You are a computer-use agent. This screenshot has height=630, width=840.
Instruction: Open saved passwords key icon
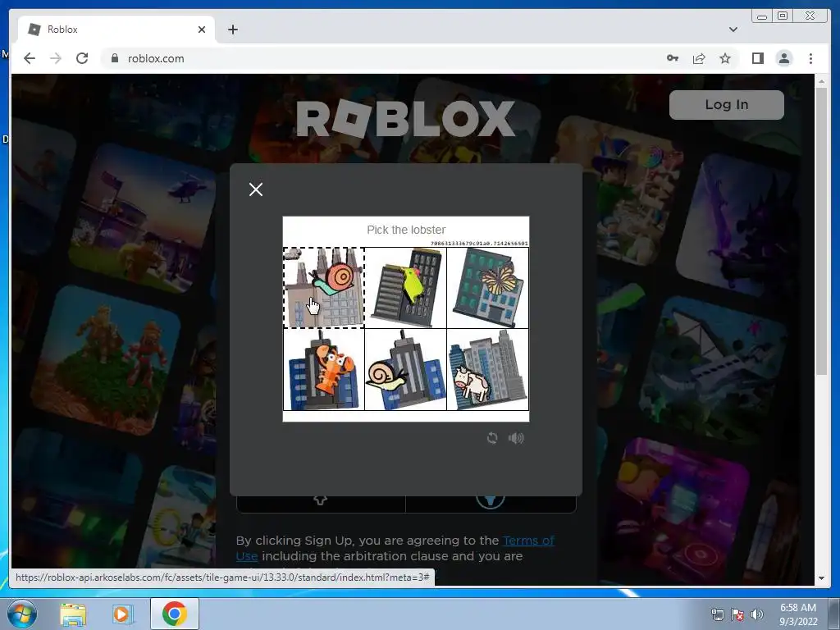(673, 58)
